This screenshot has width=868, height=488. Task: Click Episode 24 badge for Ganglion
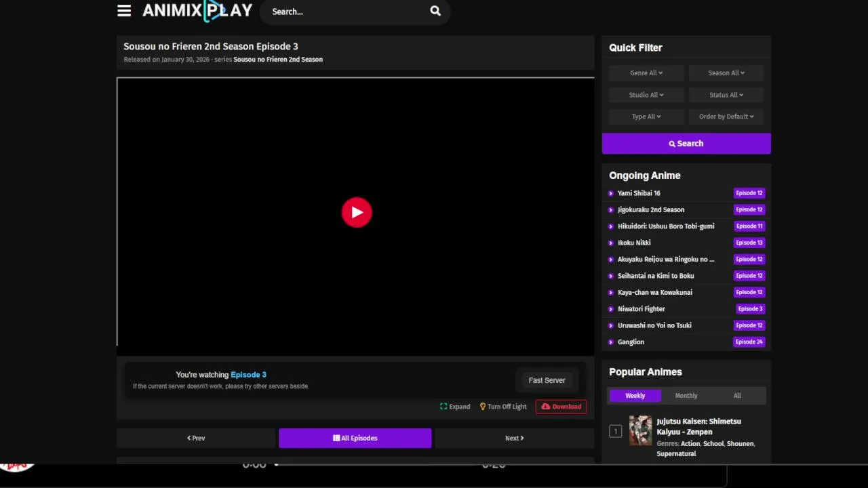749,342
